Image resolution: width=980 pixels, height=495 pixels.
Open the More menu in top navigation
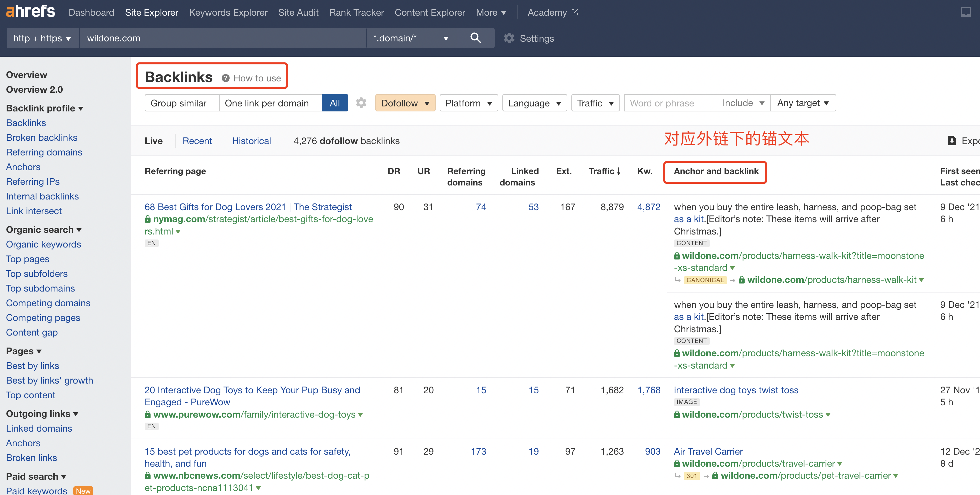[x=491, y=13]
